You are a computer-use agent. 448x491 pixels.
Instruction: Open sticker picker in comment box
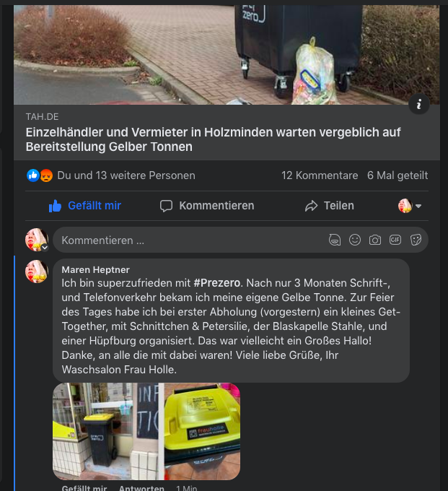tap(416, 240)
